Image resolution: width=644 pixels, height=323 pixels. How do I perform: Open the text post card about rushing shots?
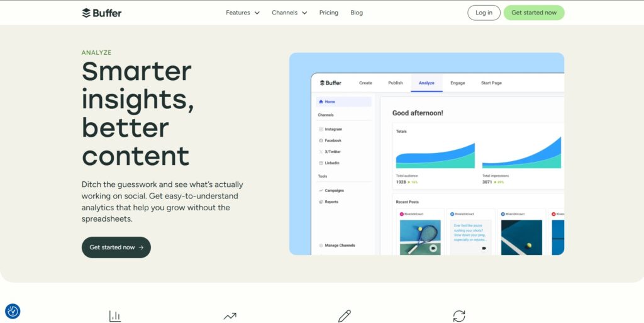pos(470,237)
